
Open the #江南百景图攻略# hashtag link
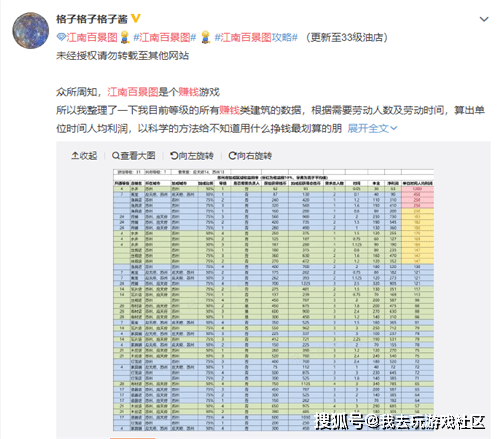coord(256,37)
